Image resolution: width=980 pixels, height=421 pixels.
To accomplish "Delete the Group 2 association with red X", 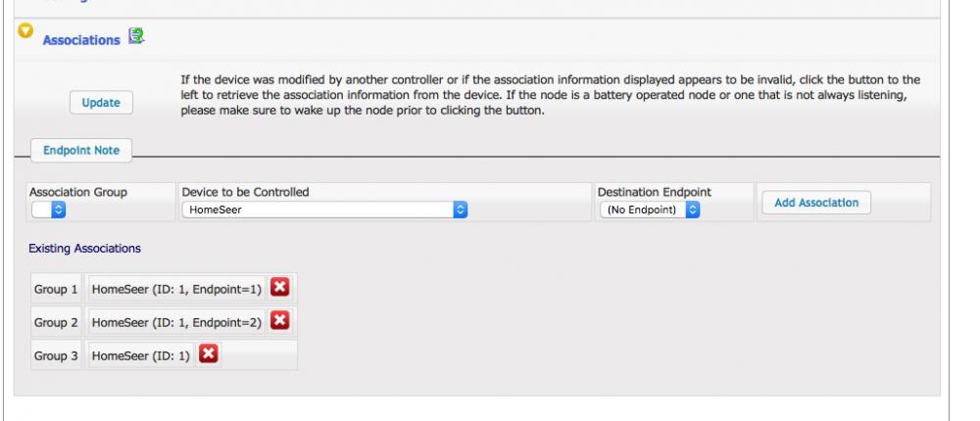I will (x=279, y=321).
